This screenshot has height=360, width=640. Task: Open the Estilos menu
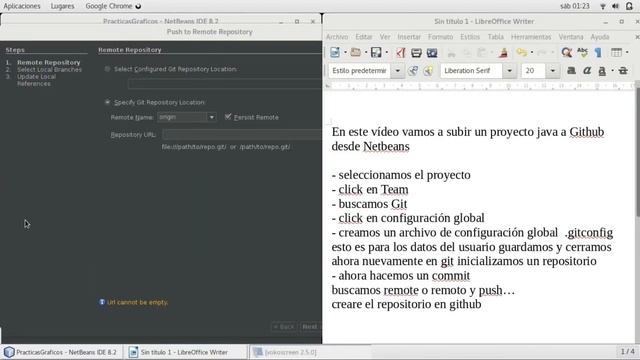(x=470, y=37)
